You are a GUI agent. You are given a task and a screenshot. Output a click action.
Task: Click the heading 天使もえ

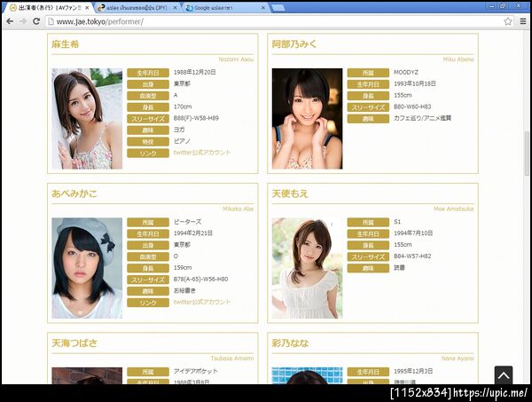click(290, 193)
